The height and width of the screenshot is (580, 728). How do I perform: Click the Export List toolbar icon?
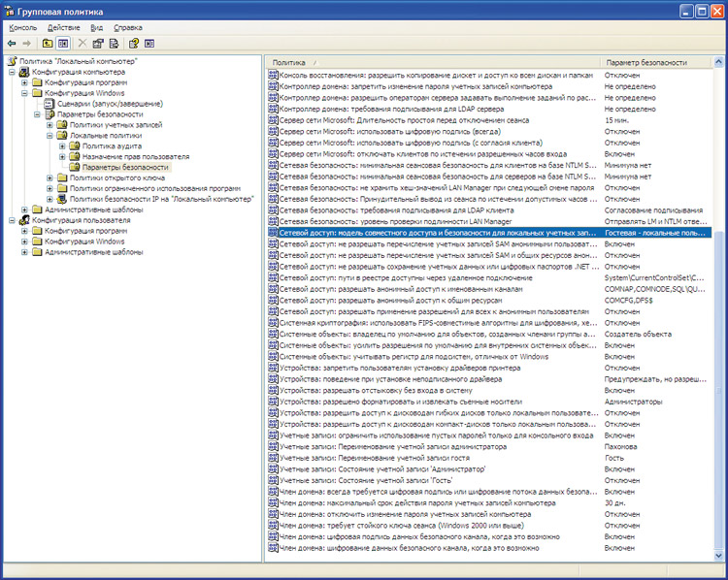[x=114, y=44]
